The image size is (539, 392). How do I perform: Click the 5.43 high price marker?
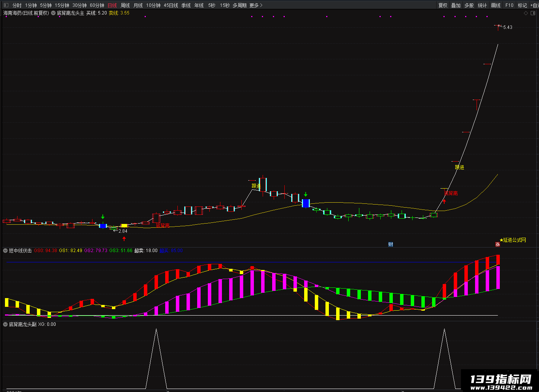(508, 27)
